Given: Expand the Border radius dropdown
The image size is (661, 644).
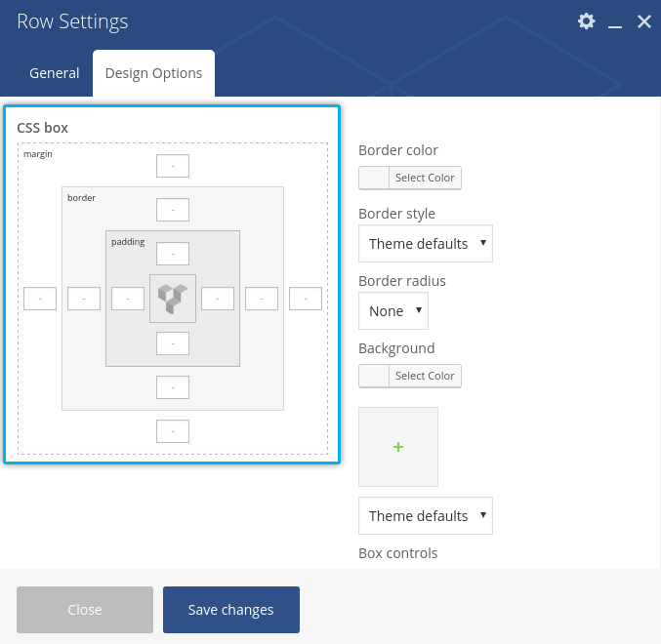Looking at the screenshot, I should coord(392,311).
